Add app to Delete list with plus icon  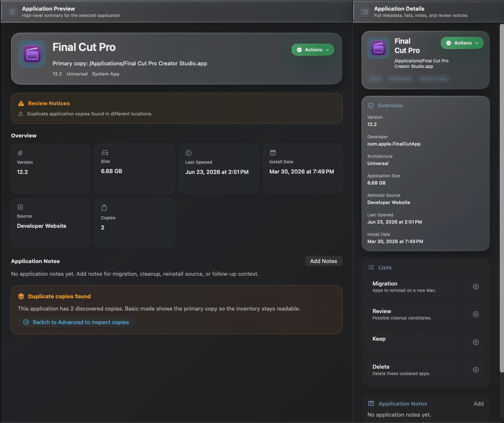tap(476, 370)
